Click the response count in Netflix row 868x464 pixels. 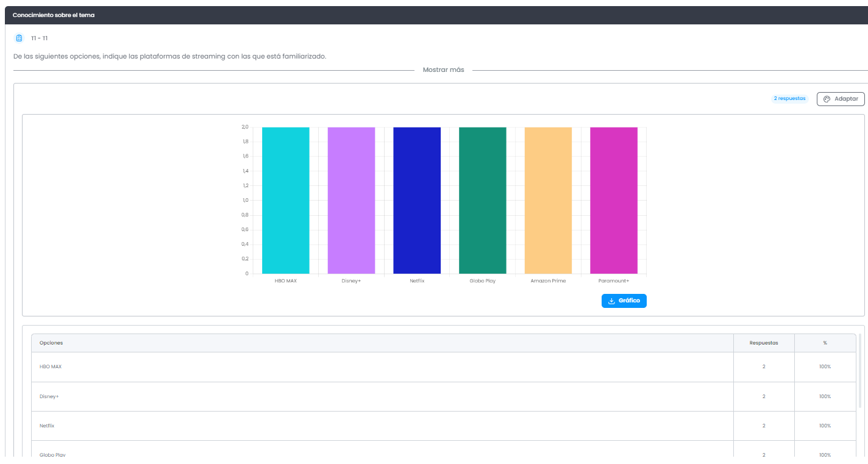(764, 426)
